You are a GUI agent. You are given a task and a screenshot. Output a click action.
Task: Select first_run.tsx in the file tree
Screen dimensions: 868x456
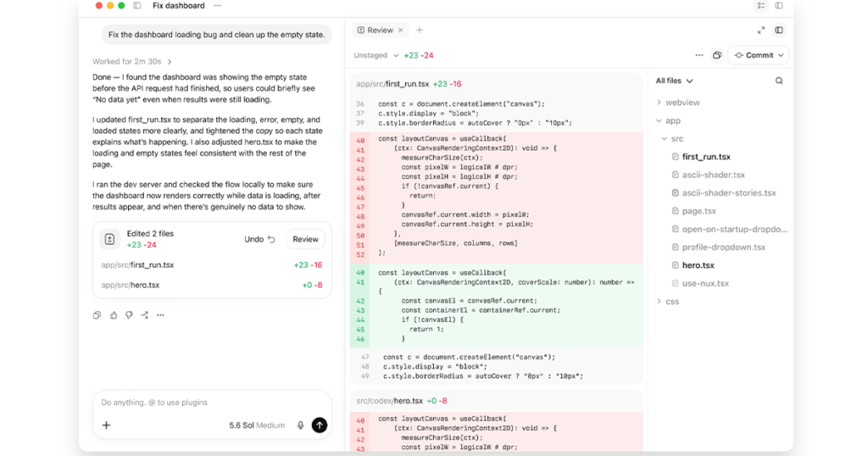click(706, 157)
